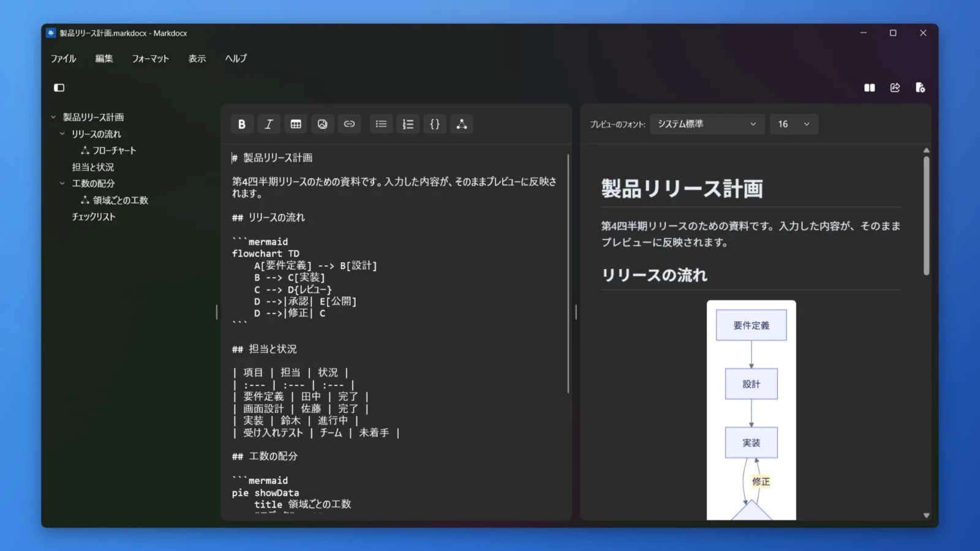This screenshot has width=980, height=551.
Task: Click the preview scroll up arrow
Action: click(926, 150)
